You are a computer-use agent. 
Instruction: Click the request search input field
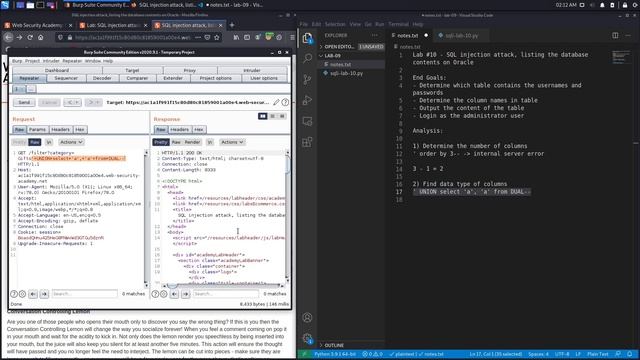pos(84,294)
